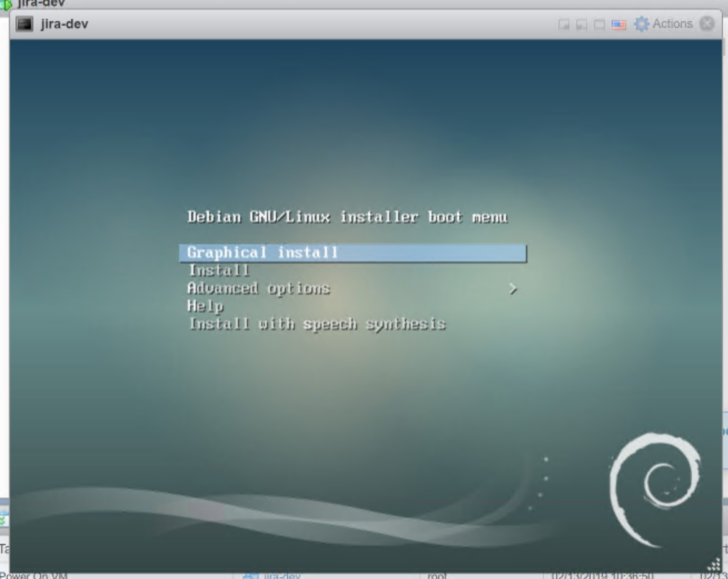
Task: Close the jira-dev console window
Action: click(x=707, y=23)
